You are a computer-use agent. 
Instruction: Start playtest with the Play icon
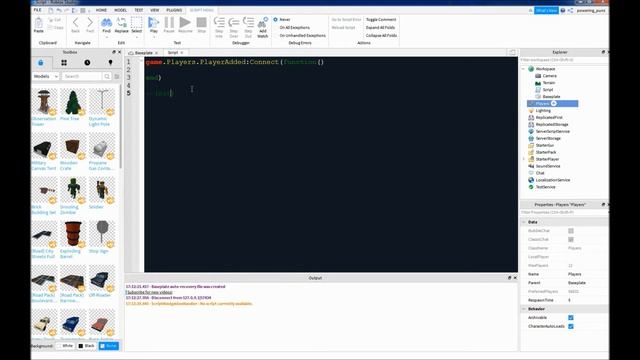tap(153, 22)
